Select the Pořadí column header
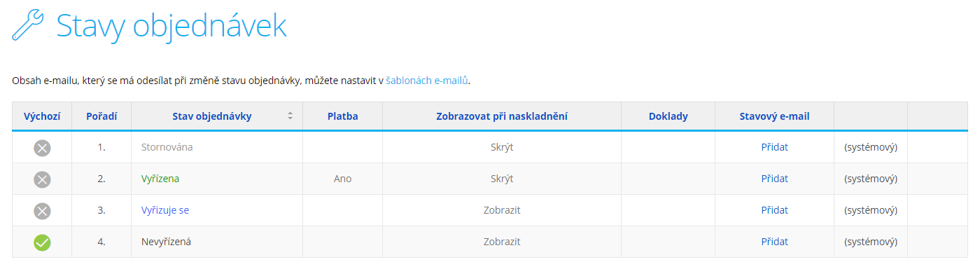Image resolution: width=980 pixels, height=262 pixels. pyautogui.click(x=101, y=116)
